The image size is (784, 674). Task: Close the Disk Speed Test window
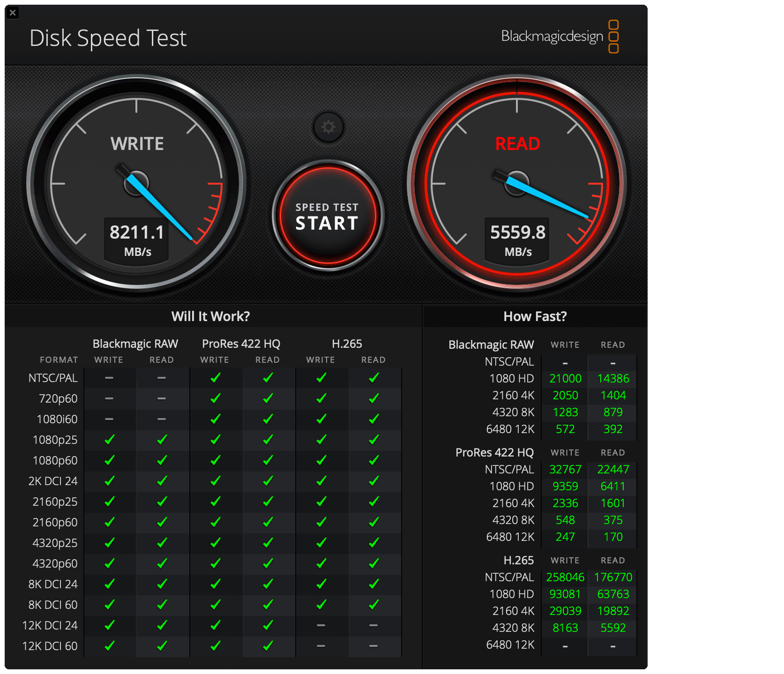[13, 13]
